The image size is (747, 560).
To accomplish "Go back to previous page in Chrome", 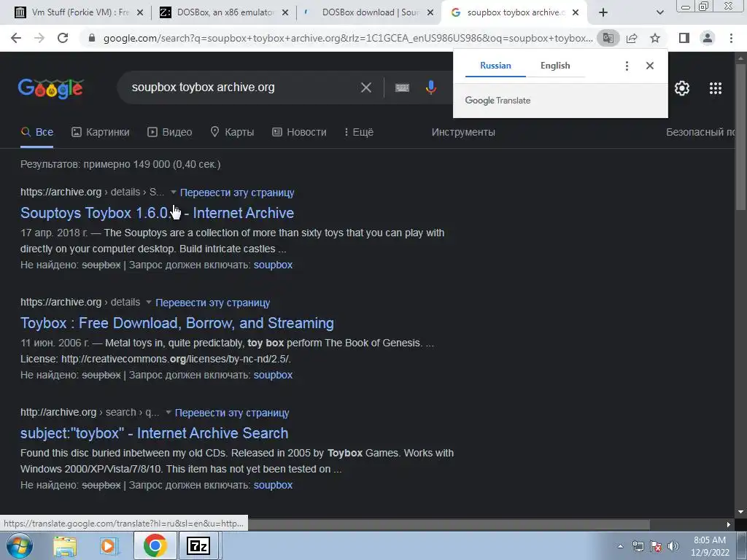I will click(16, 38).
